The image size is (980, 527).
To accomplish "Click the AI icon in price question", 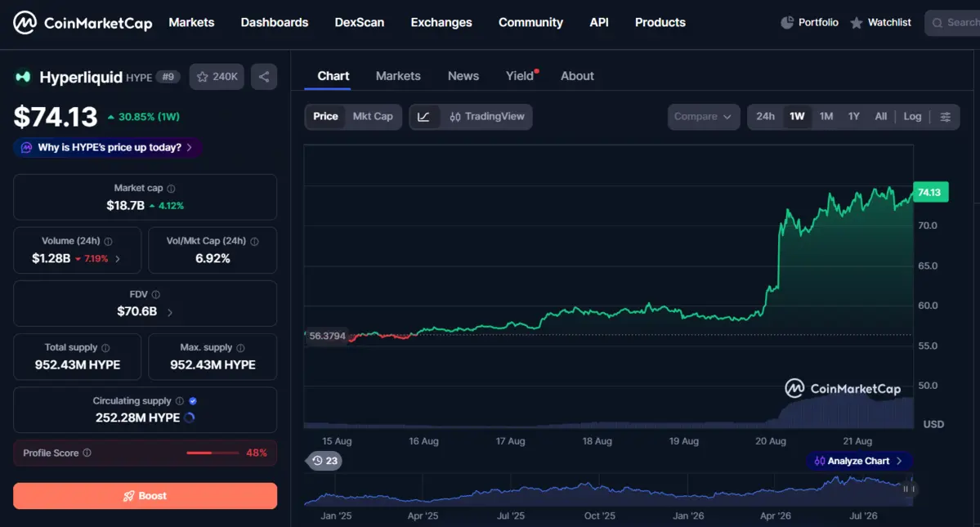I will (26, 148).
